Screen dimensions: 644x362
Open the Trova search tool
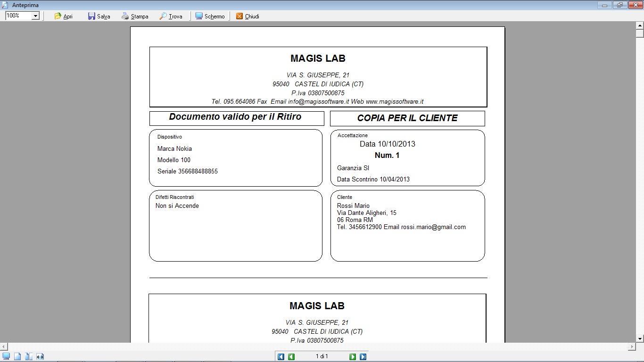click(171, 16)
